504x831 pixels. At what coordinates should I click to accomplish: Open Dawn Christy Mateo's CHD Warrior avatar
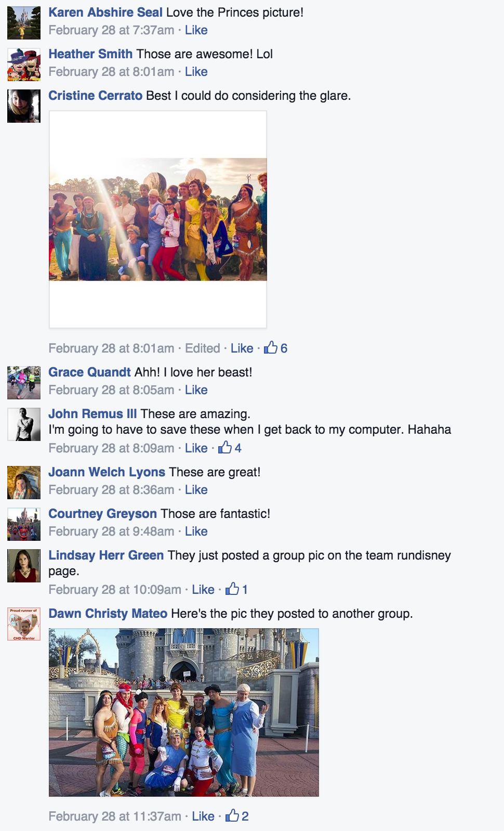click(24, 624)
